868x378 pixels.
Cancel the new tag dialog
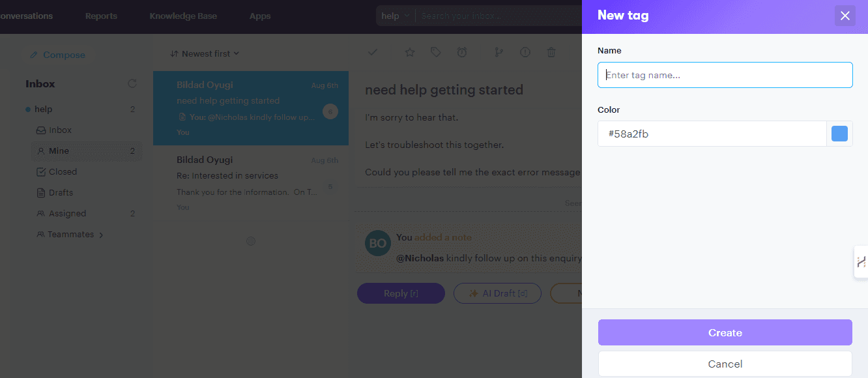(725, 364)
